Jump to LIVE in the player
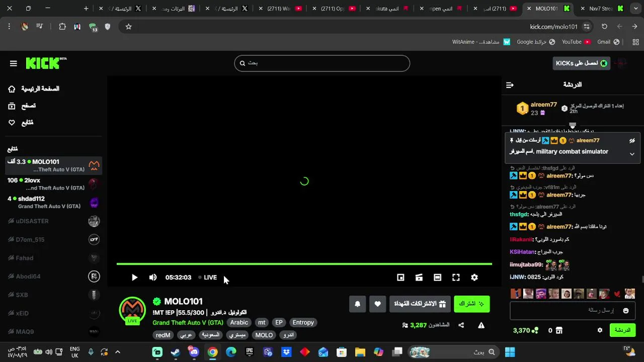 pyautogui.click(x=208, y=278)
